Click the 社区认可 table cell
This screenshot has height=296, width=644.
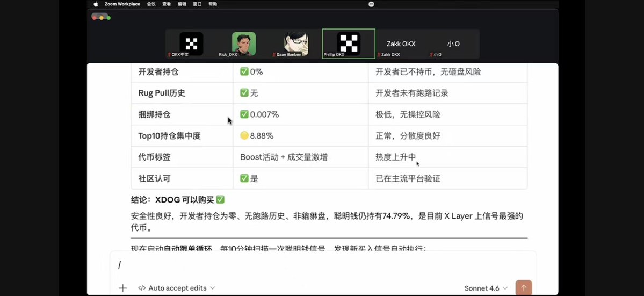182,178
